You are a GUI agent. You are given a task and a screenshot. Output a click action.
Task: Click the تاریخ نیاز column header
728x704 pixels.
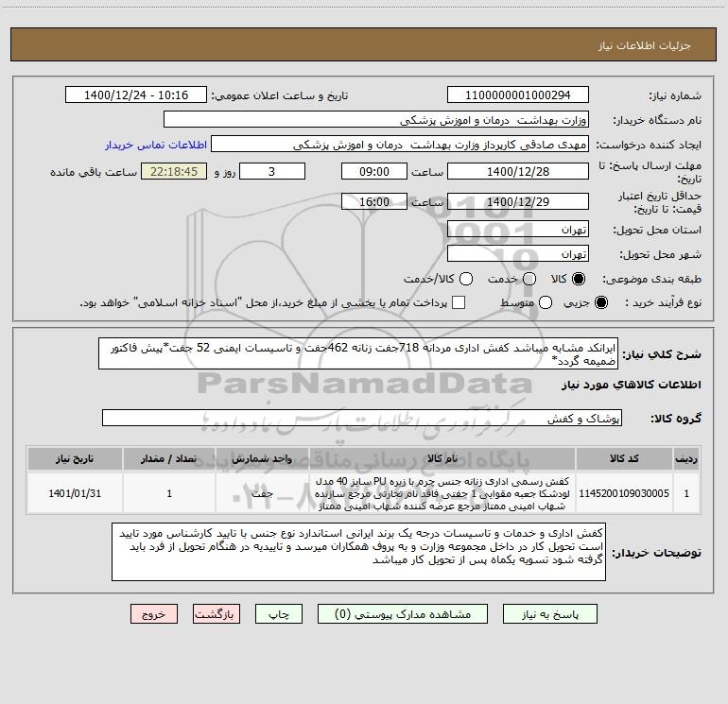75,458
